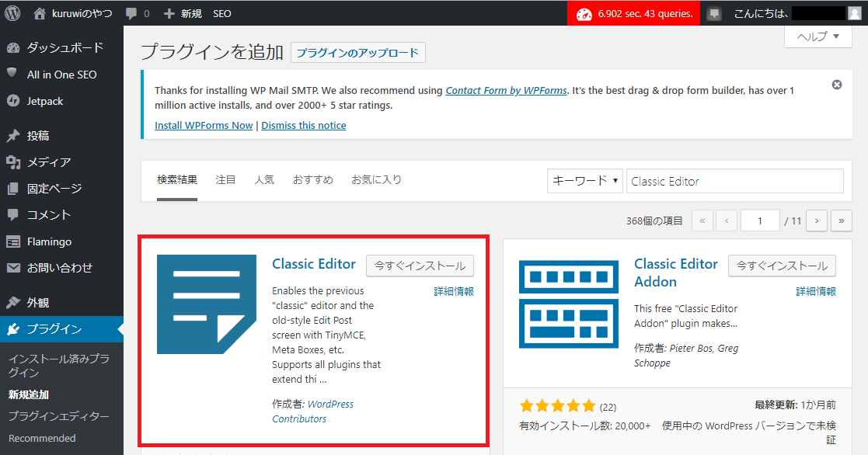Install Classic Editor with 今すぐインストール

(x=420, y=266)
